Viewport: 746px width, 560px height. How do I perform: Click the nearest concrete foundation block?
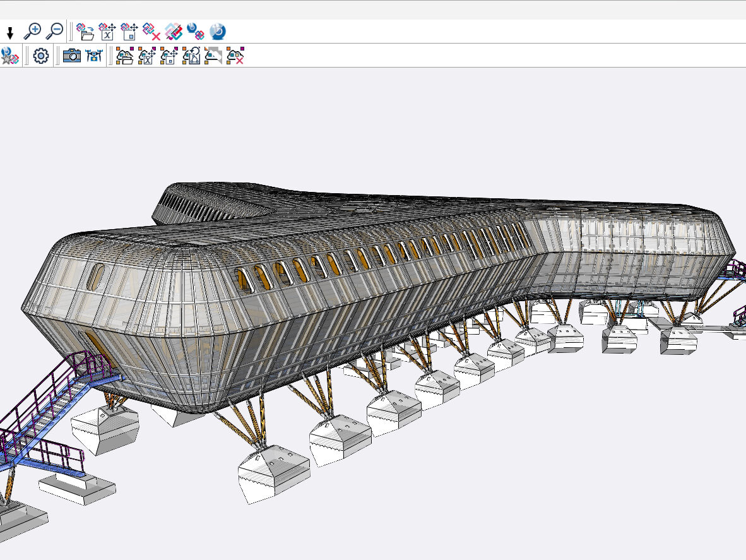click(273, 474)
